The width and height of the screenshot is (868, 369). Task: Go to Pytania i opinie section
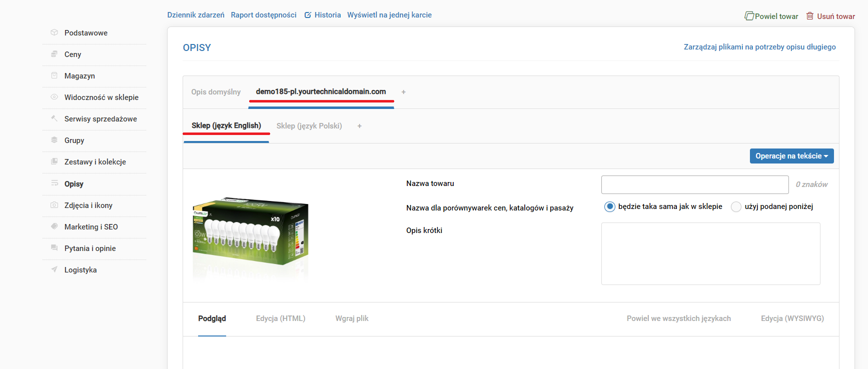click(90, 248)
